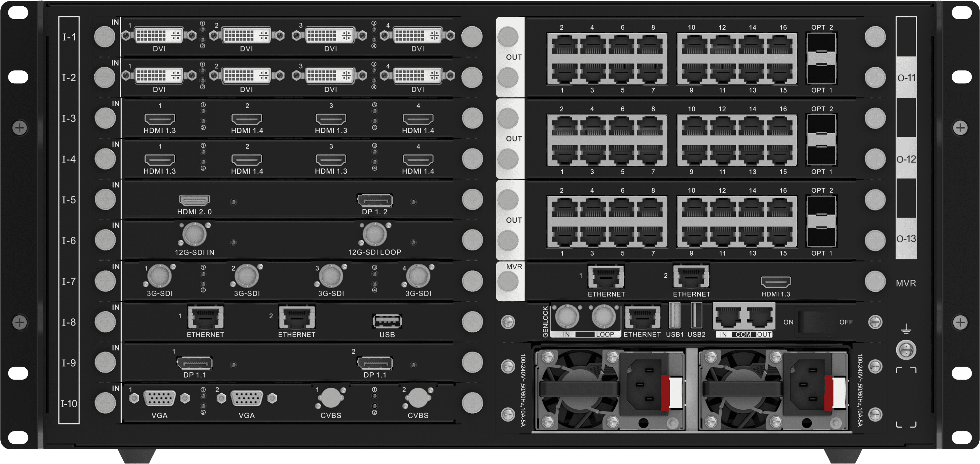This screenshot has height=464, width=980.
Task: Click the HDMI 1.3 port on MVR card
Action: (776, 282)
